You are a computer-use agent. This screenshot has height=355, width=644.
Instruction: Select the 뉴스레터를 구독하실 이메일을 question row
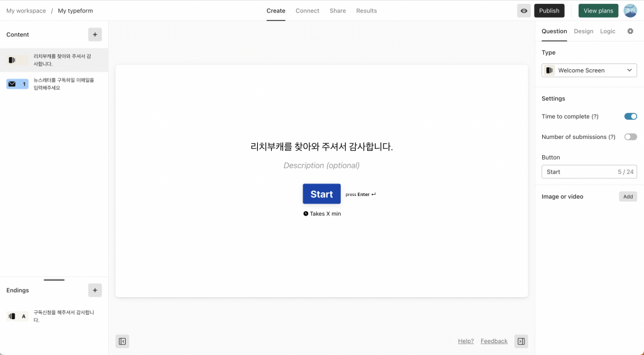click(x=54, y=84)
